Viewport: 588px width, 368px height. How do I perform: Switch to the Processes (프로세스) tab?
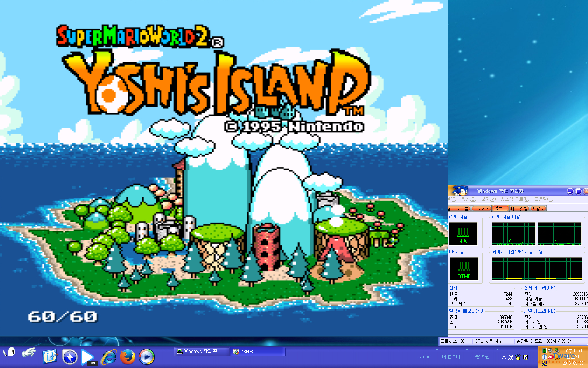(x=481, y=209)
